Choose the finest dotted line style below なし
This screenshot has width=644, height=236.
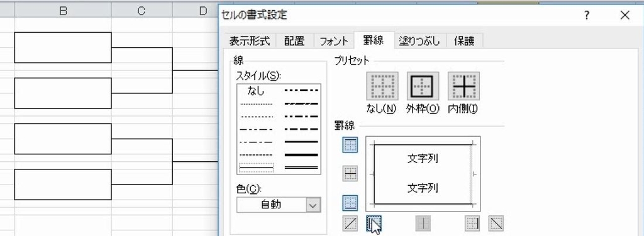point(257,104)
